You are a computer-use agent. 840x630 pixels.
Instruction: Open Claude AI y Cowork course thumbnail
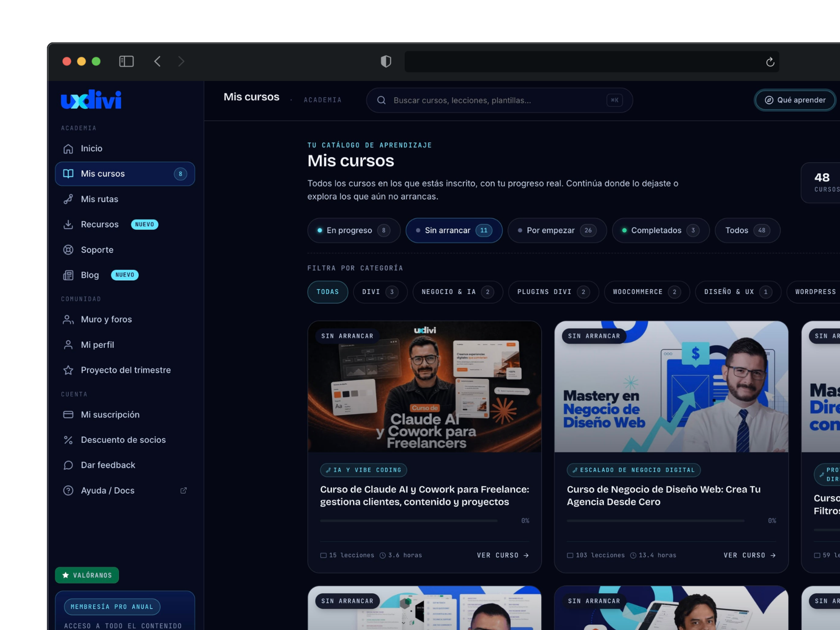[425, 387]
